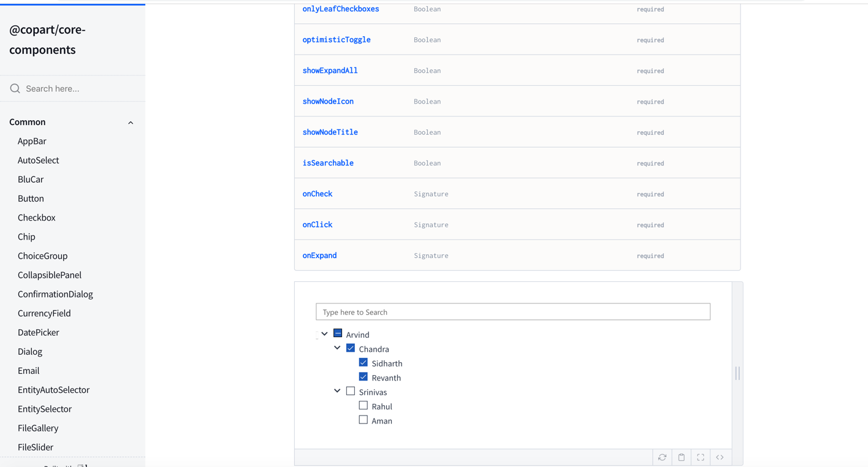Focus the Type here to Search field
The width and height of the screenshot is (868, 467).
(x=513, y=312)
